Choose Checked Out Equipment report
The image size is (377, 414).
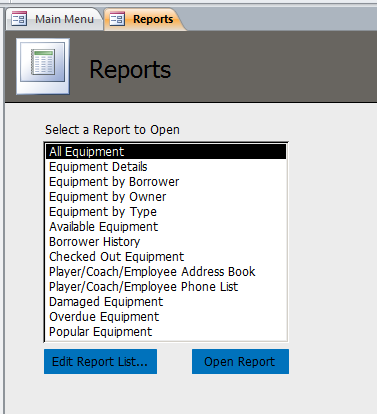166,257
